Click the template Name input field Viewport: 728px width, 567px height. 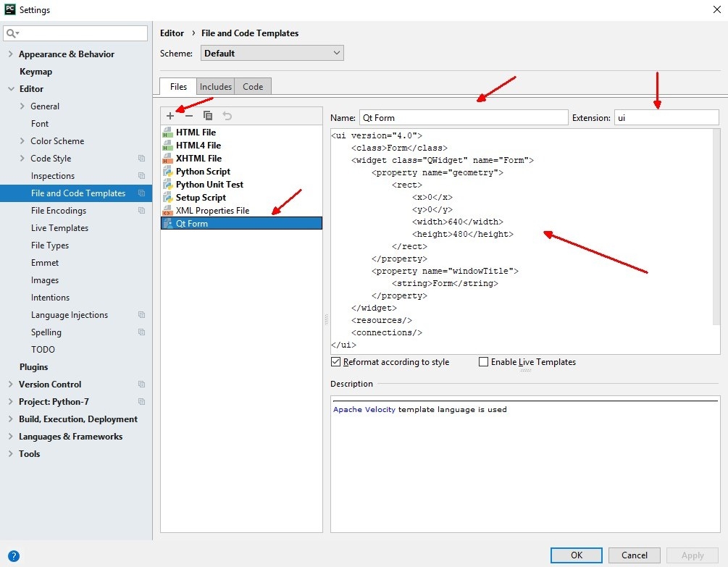[463, 117]
